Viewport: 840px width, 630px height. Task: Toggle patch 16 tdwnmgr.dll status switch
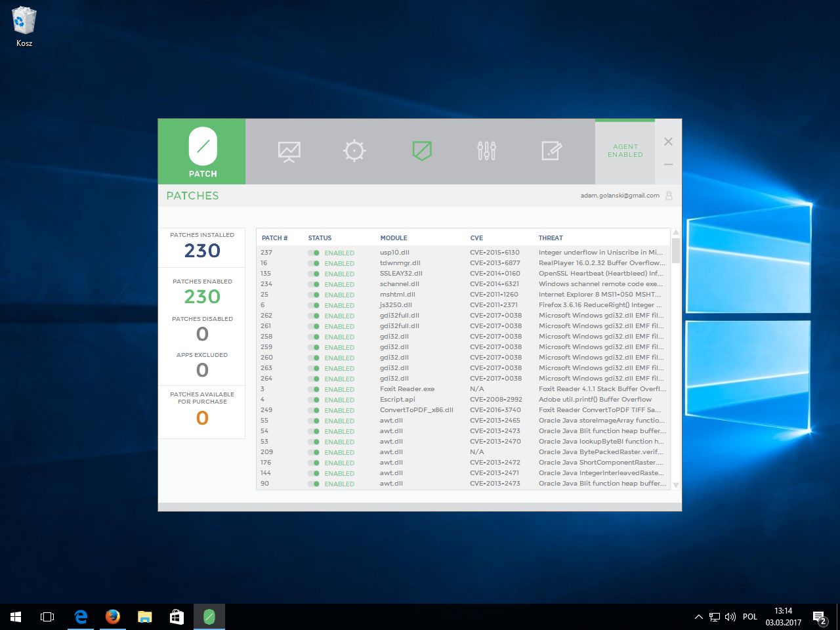coord(314,263)
